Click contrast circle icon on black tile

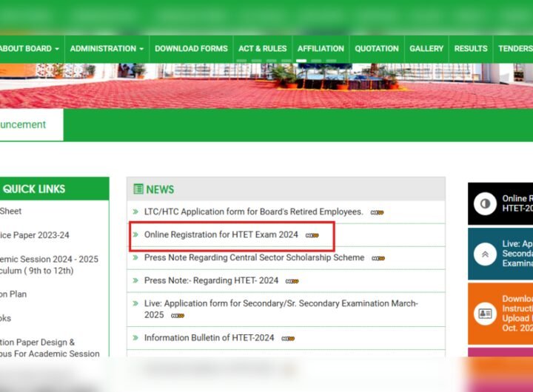pos(485,204)
